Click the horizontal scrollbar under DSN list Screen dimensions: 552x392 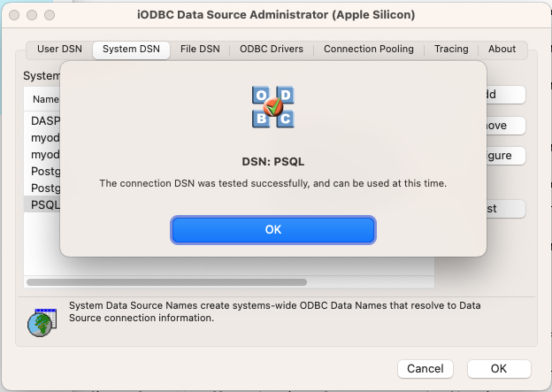tap(166, 282)
